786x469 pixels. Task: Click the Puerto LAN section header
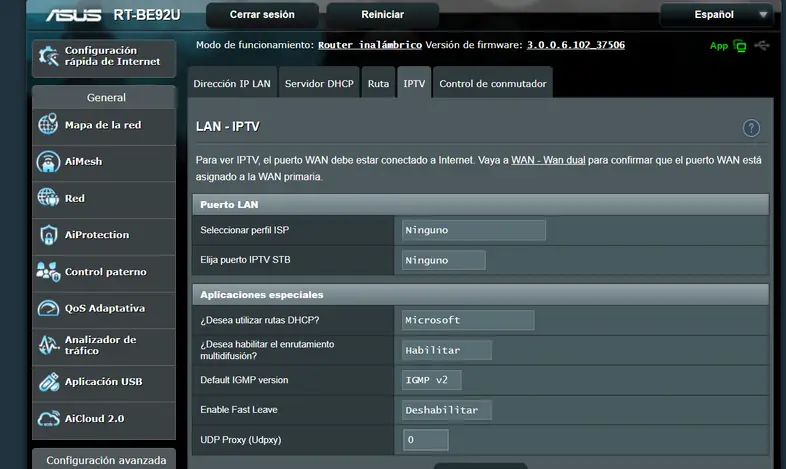tap(480, 204)
